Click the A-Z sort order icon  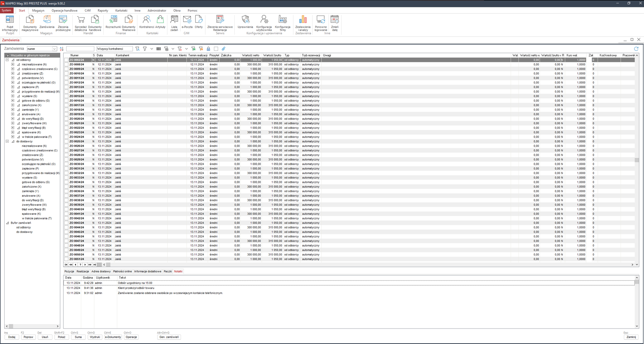[62, 49]
